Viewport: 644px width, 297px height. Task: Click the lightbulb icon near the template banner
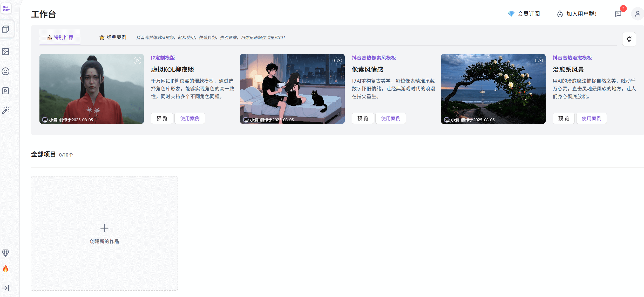tap(629, 39)
